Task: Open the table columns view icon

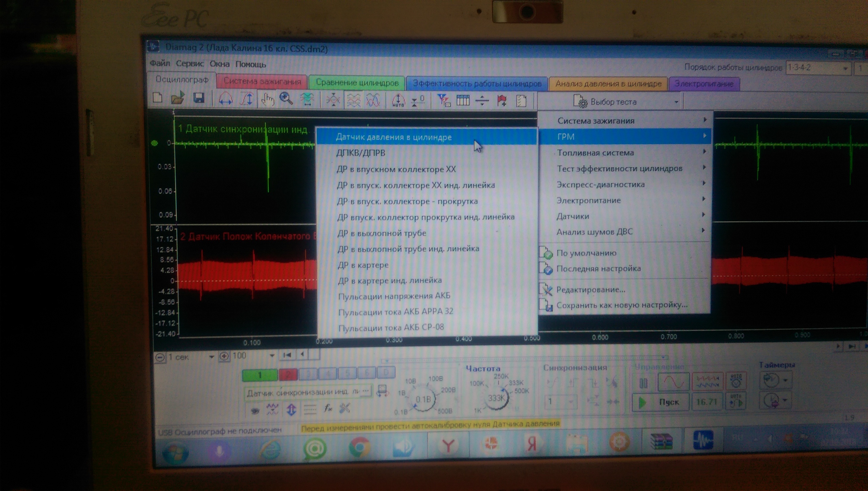Action: [x=463, y=100]
